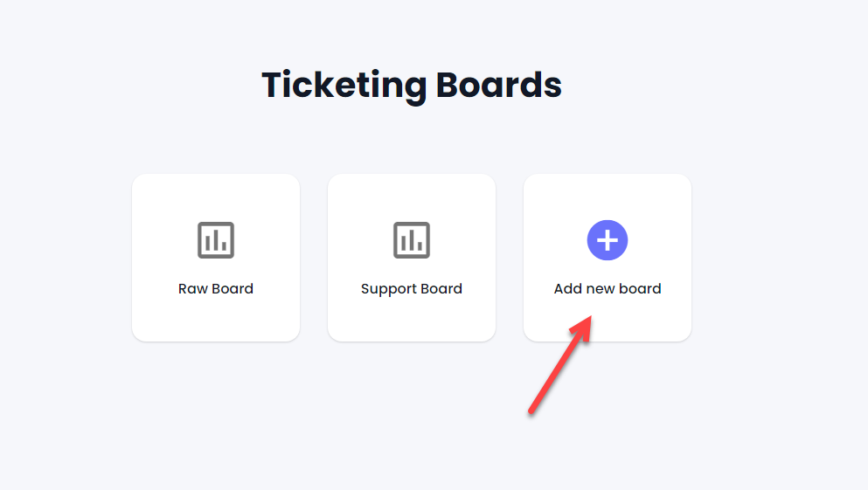This screenshot has width=868, height=490.
Task: Click the 'Add new board' text label
Action: click(608, 289)
